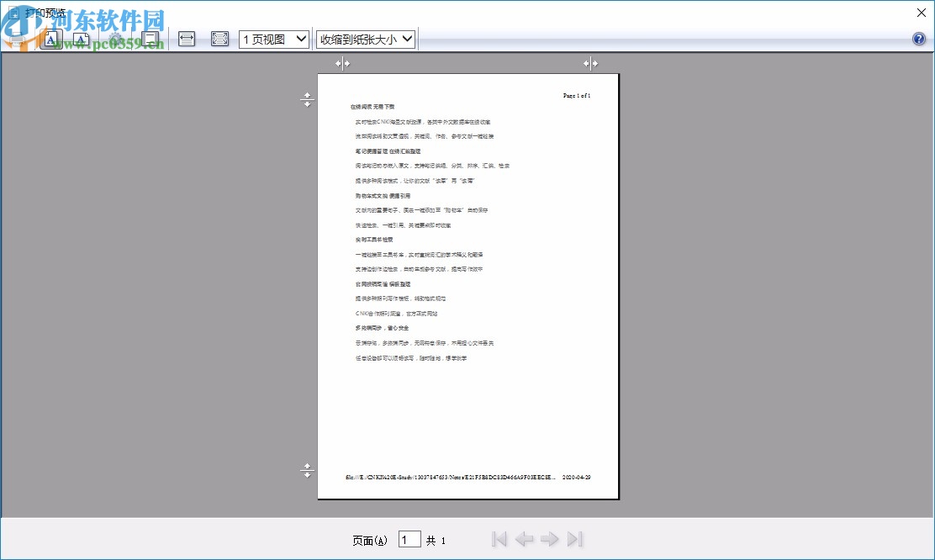935x560 pixels.
Task: Select landscape orientation icon
Action: pyautogui.click(x=81, y=39)
